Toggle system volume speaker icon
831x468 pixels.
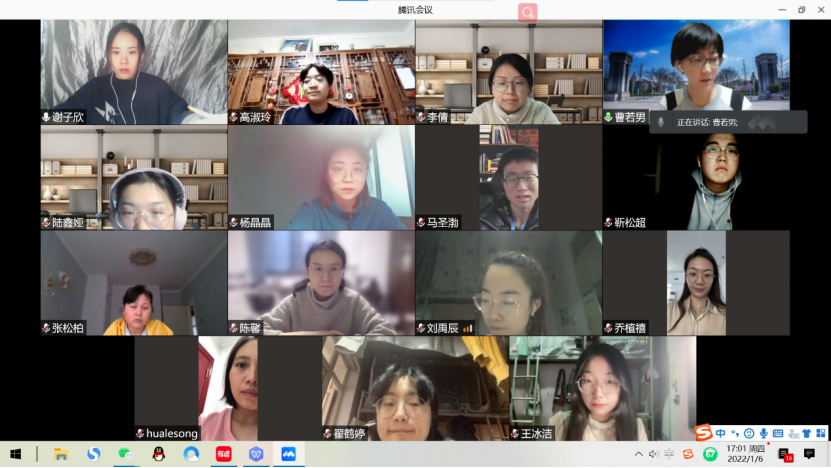coord(653,454)
